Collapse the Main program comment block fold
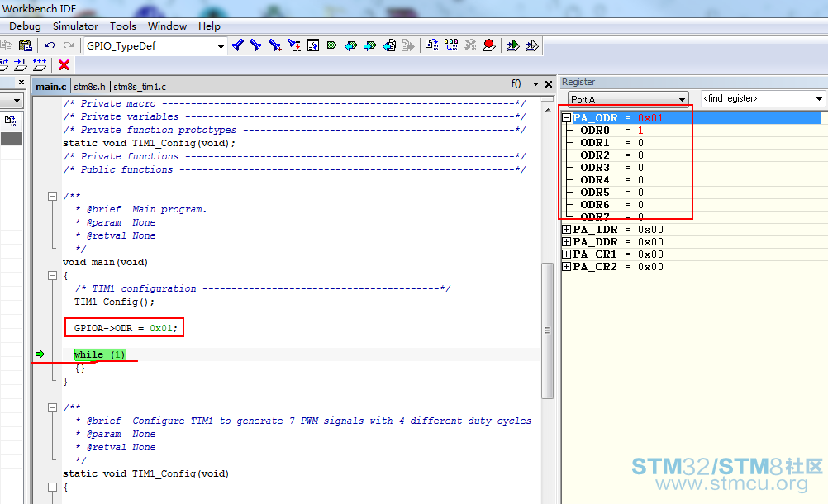 (x=52, y=197)
